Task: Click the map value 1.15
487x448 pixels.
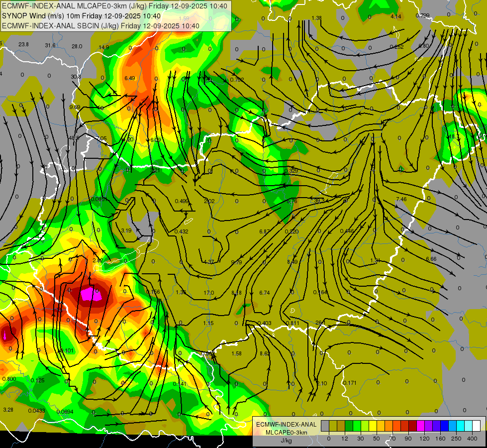Action: [x=208, y=323]
